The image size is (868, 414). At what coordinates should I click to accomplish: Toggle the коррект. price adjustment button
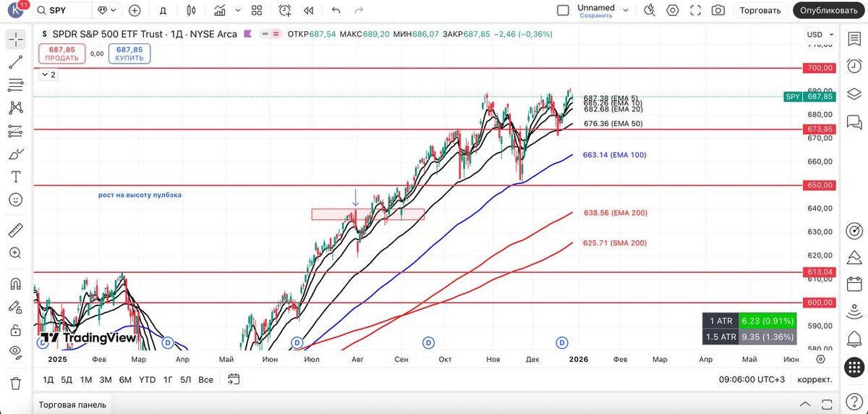pos(814,379)
